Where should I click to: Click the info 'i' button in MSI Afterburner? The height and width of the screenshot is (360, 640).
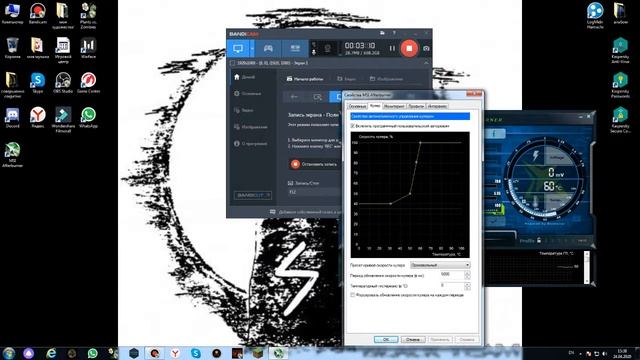tap(494, 133)
